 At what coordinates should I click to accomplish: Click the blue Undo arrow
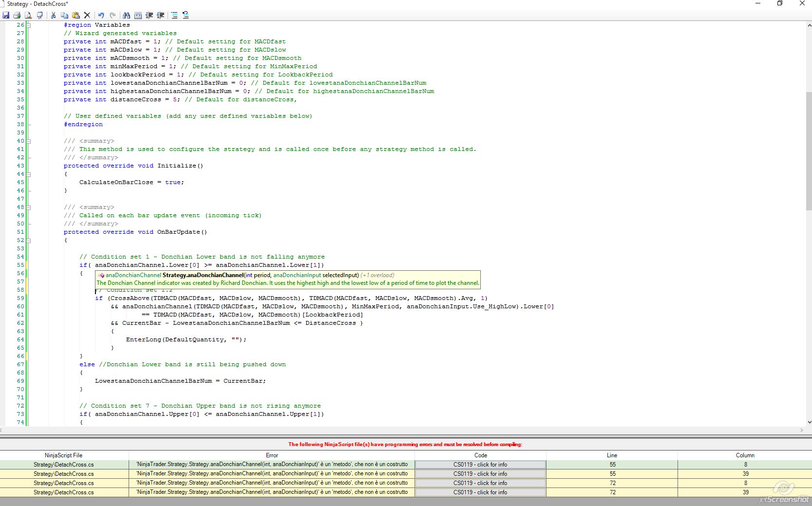tap(101, 15)
